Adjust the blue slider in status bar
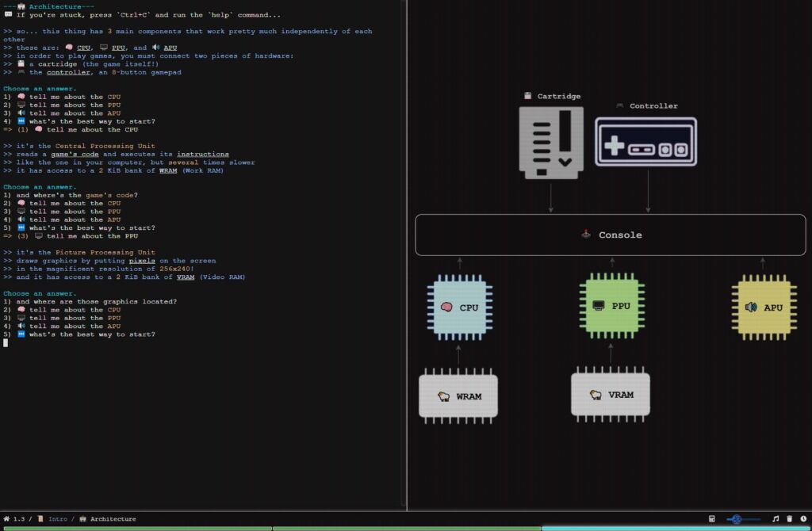812x531 pixels. point(737,519)
